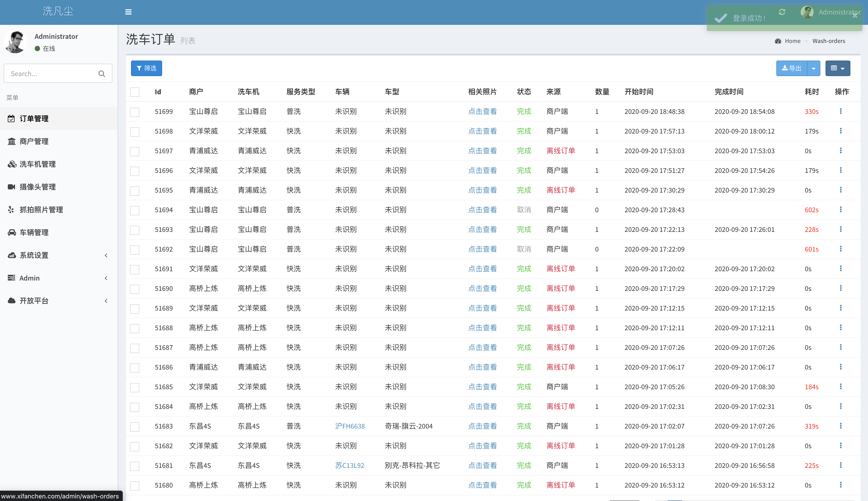The height and width of the screenshot is (501, 868).
Task: Click the Home dashboard icon in breadcrumb
Action: coord(778,41)
